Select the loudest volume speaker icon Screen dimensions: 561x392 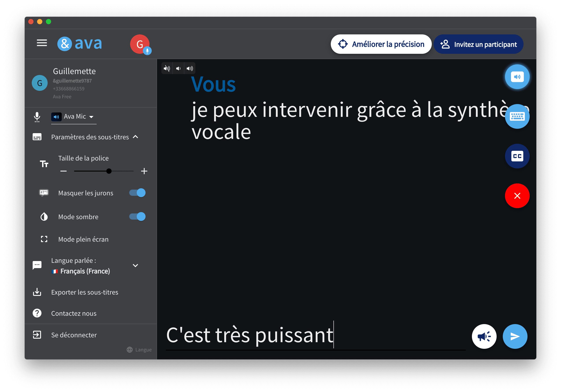point(190,68)
